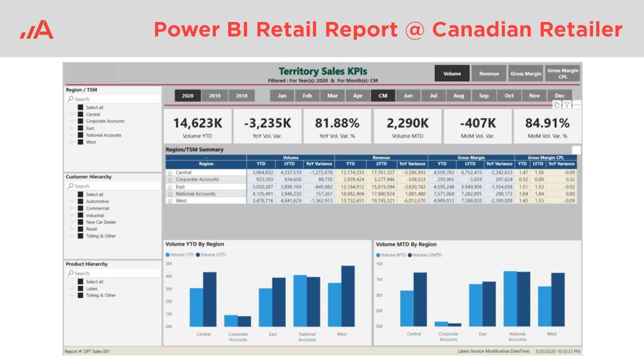Click the search magnifier in Product Hierarchy
Screen dimensions: 644x362
[70, 273]
